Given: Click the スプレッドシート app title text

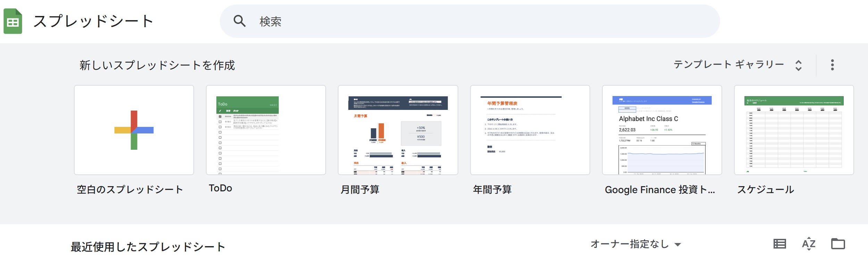Looking at the screenshot, I should (x=93, y=21).
